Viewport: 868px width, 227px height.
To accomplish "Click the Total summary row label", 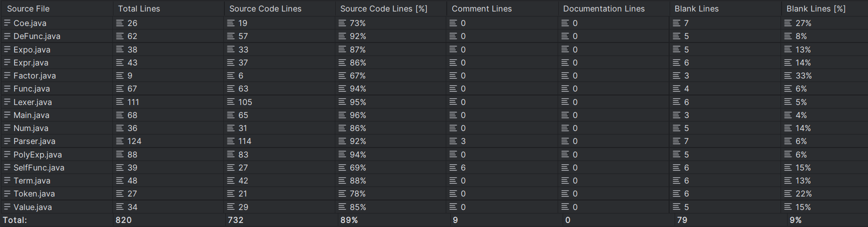I will 15,220.
